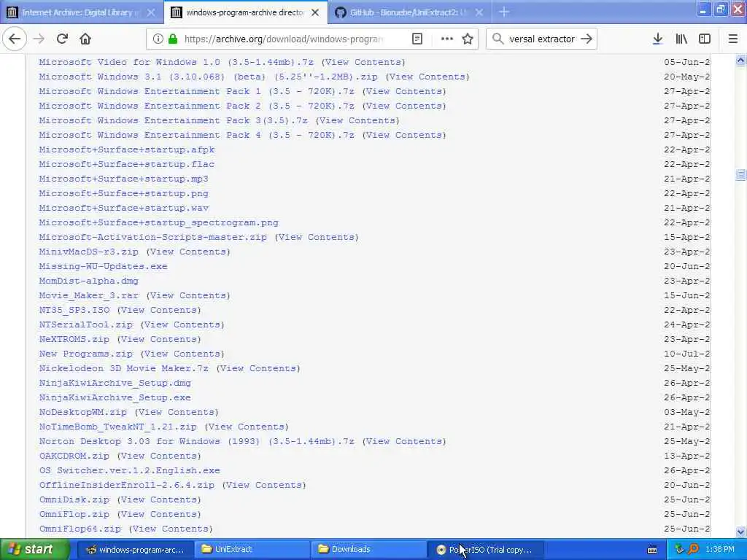Image resolution: width=747 pixels, height=560 pixels.
Task: Open Windows Start menu
Action: [35, 550]
